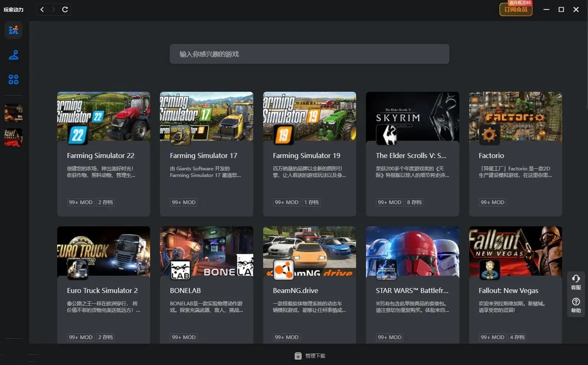The image size is (588, 365).
Task: Click the Farming Simulator 17 small icon
Action: [181, 134]
